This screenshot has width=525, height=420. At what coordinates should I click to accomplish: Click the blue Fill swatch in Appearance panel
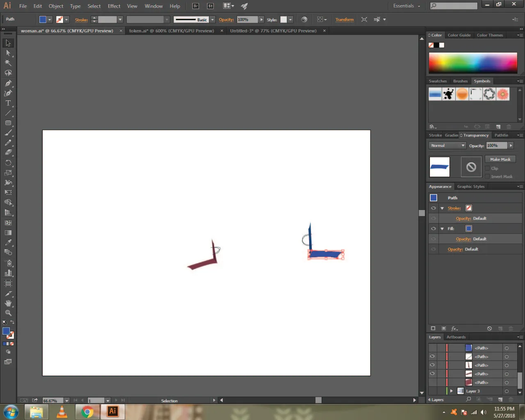click(x=469, y=228)
